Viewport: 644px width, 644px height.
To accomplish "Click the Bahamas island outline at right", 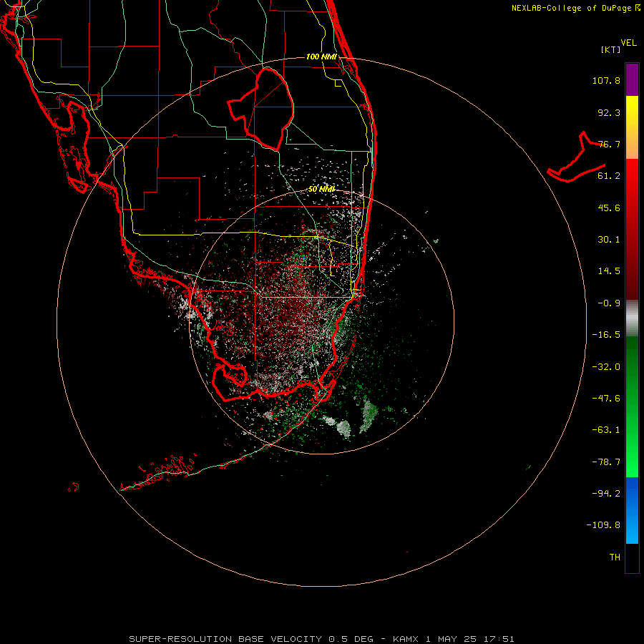I will click(x=577, y=157).
